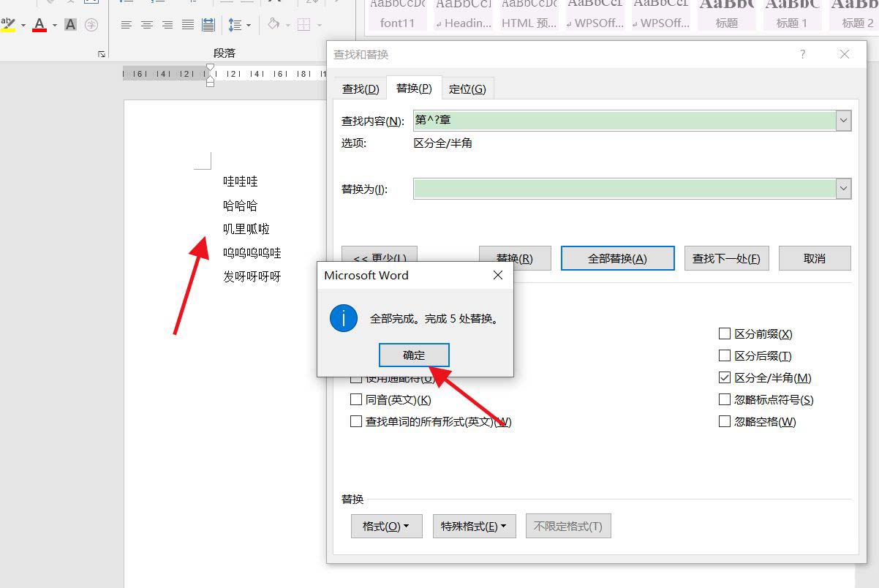Screen dimensions: 879x588
Task: Apply distributed alignment to paragraph
Action: pos(208,25)
